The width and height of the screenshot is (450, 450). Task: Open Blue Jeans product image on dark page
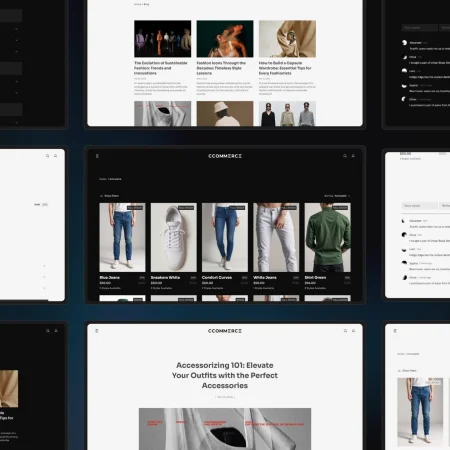point(122,237)
